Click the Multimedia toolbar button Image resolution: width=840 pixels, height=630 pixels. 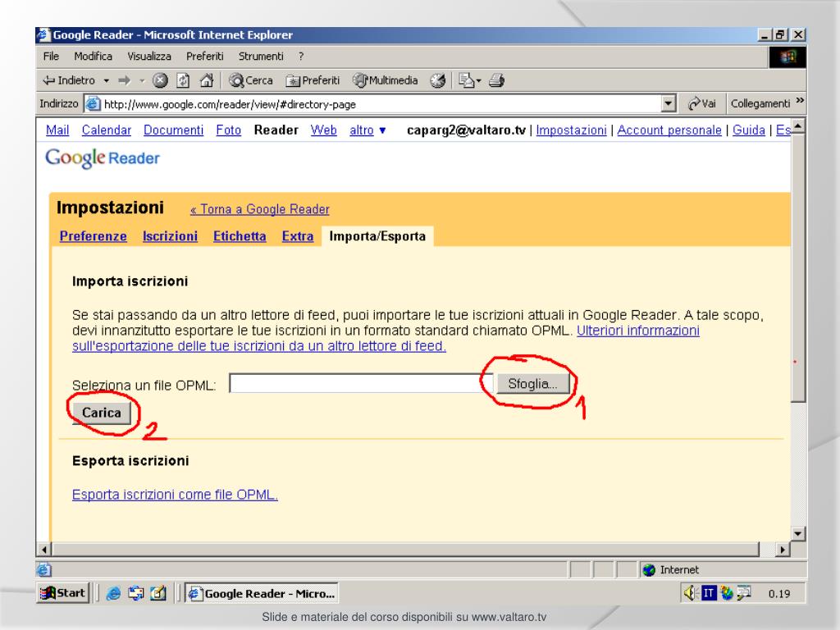click(x=386, y=80)
